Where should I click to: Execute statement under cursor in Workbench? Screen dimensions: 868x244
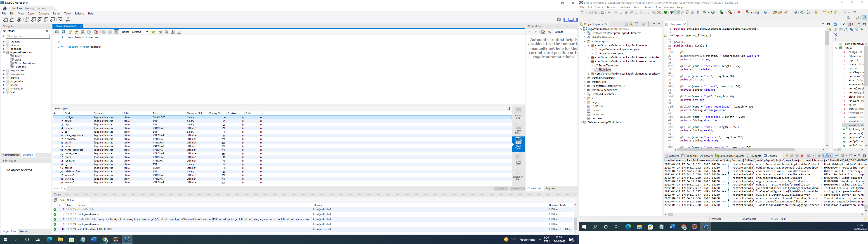(77, 32)
